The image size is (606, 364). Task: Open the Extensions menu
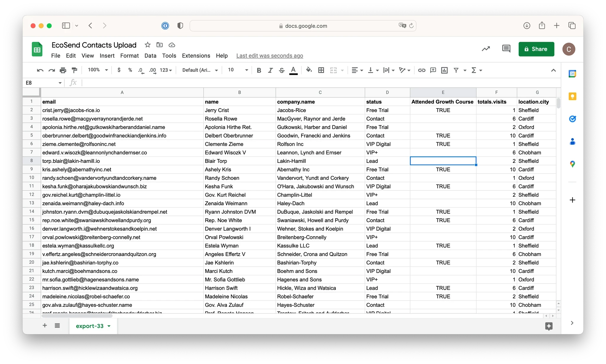(196, 56)
